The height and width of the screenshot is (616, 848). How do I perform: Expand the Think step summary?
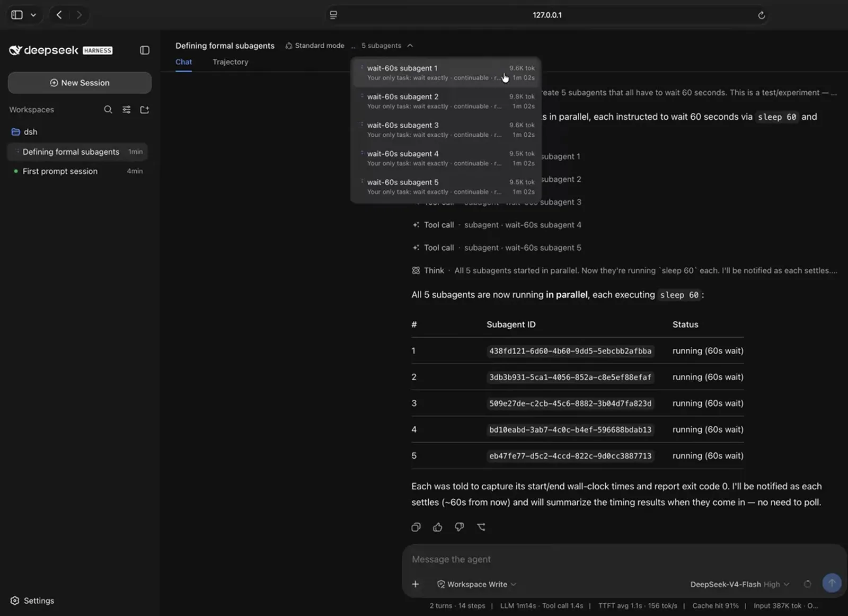(x=624, y=270)
